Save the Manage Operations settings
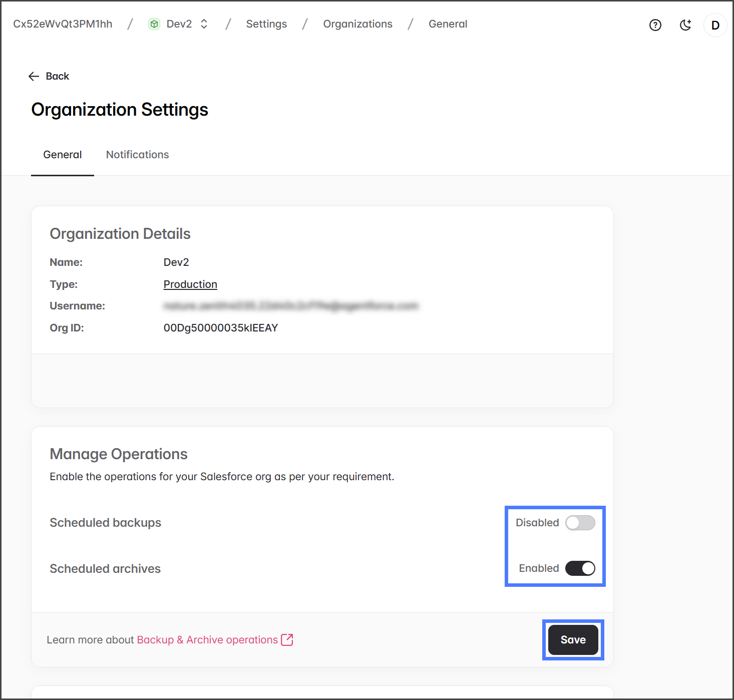 click(x=573, y=640)
